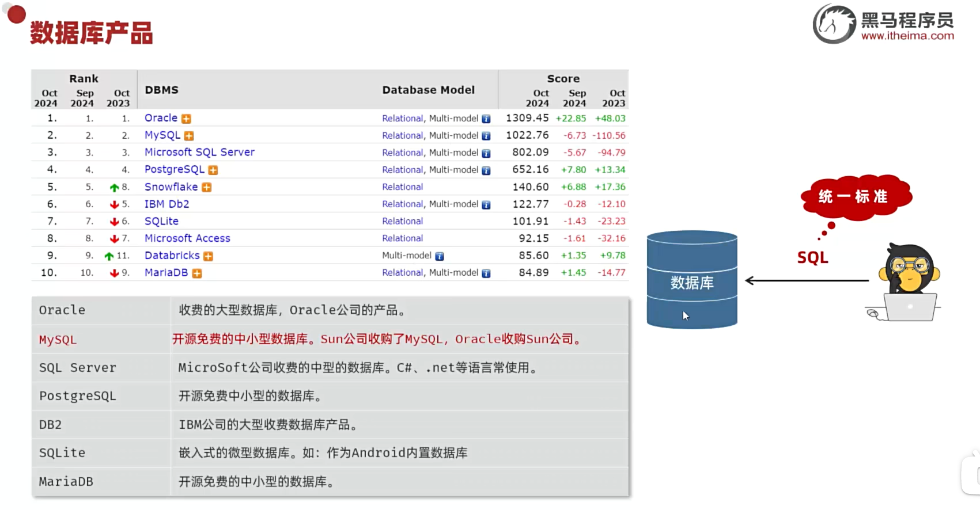Click the blue database cylinder graphic

pos(692,280)
